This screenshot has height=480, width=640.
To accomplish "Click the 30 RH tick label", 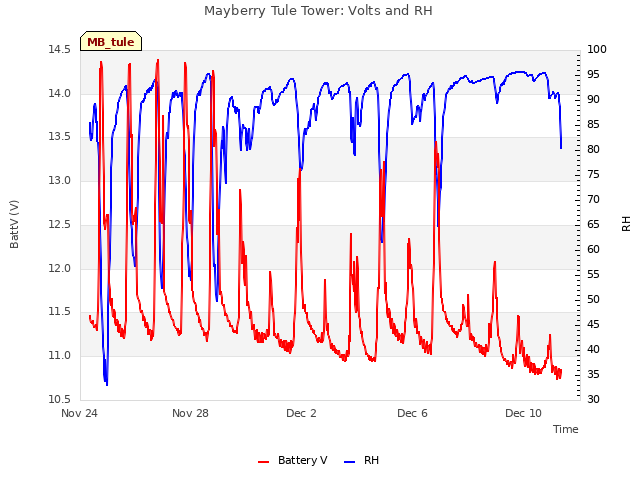I will (593, 399).
